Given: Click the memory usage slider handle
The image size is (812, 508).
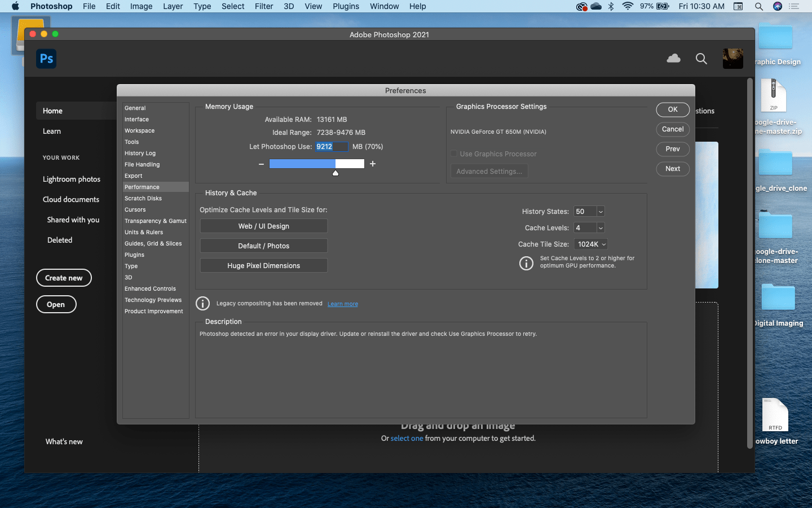Looking at the screenshot, I should [x=336, y=173].
